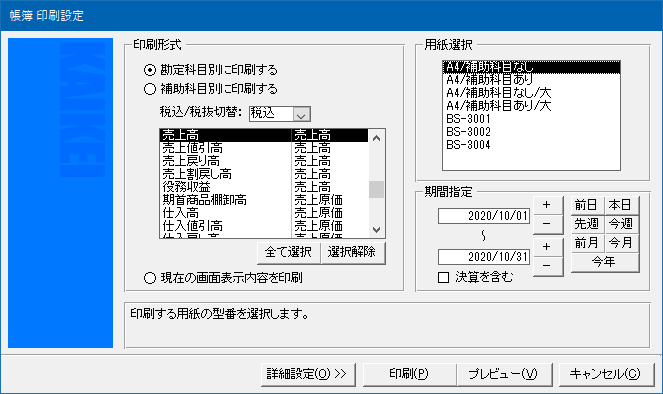Click account list scroll down arrow

(376, 230)
